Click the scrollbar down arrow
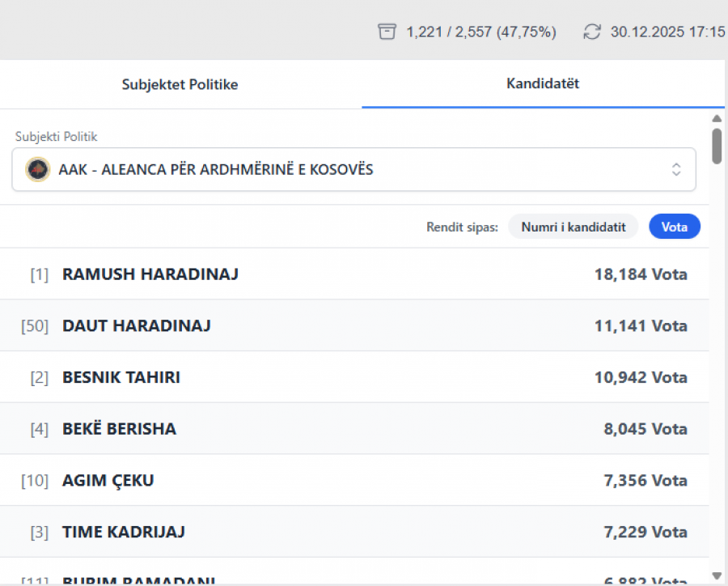Viewport: 728px width, 586px height. 717,575
